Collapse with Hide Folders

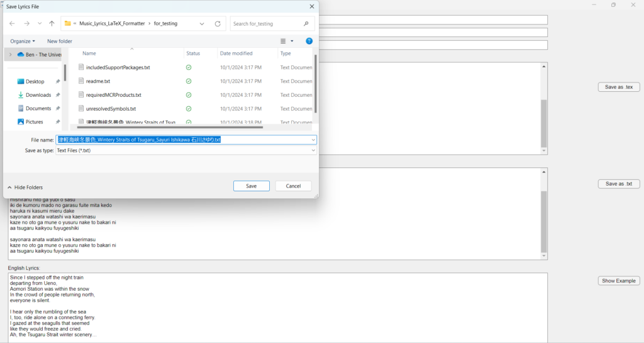tap(25, 188)
